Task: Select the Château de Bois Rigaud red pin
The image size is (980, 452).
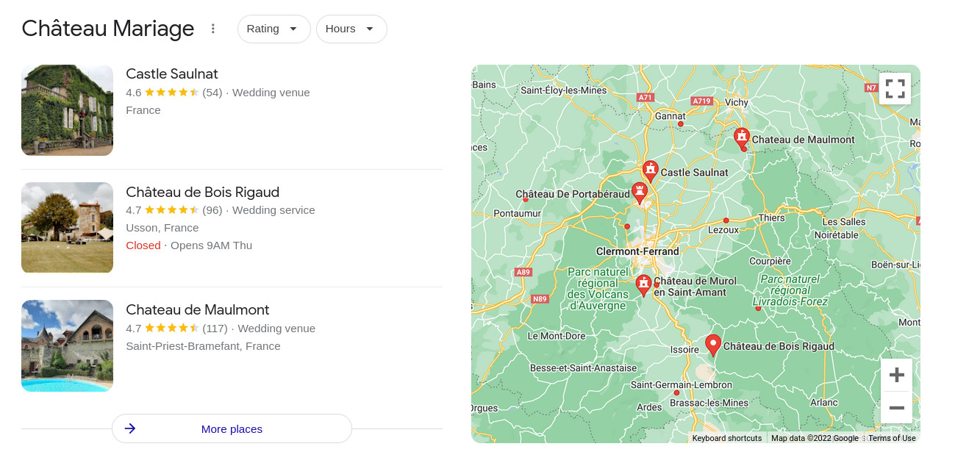Action: [712, 344]
